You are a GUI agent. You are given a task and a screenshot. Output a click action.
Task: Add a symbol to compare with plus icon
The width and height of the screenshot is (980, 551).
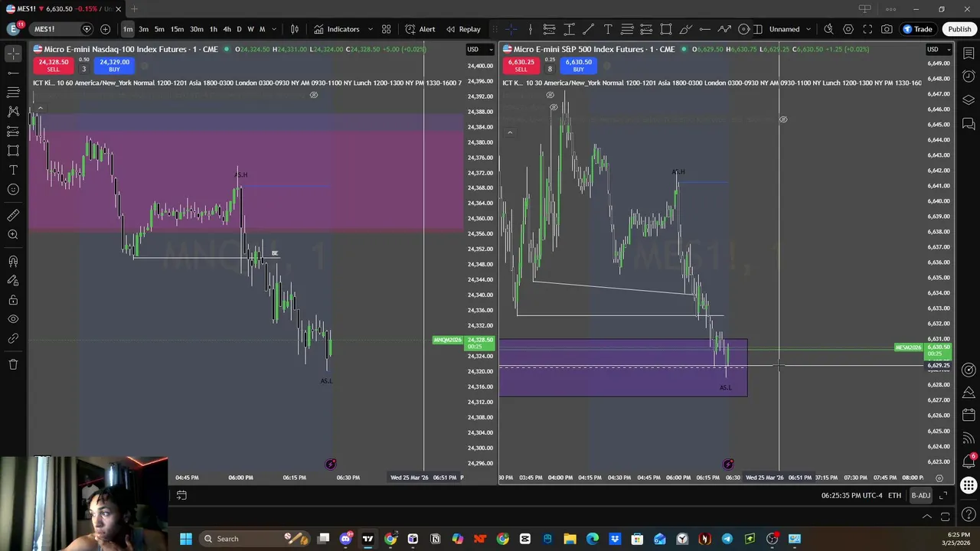tap(105, 29)
